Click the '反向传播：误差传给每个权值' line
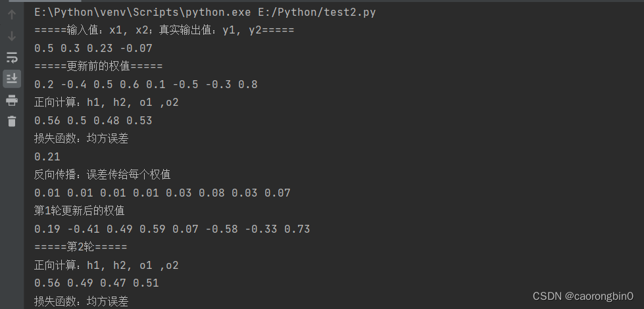This screenshot has height=309, width=644. pyautogui.click(x=102, y=175)
